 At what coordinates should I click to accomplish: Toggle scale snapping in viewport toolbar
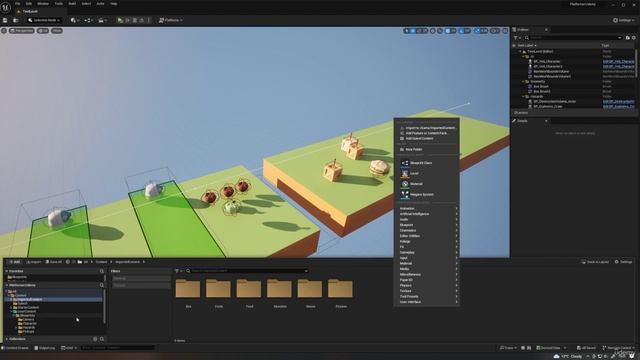[477, 31]
